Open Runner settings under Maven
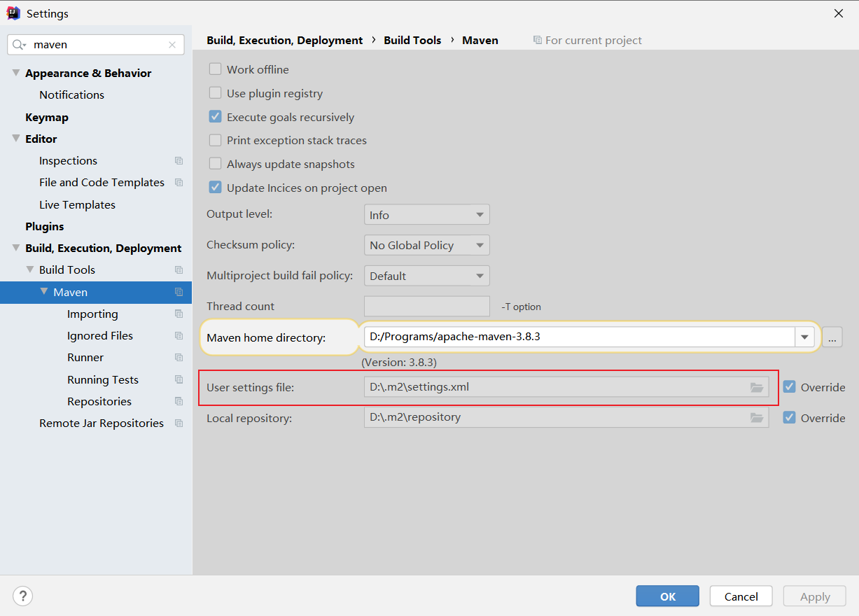The width and height of the screenshot is (859, 616). 85,358
